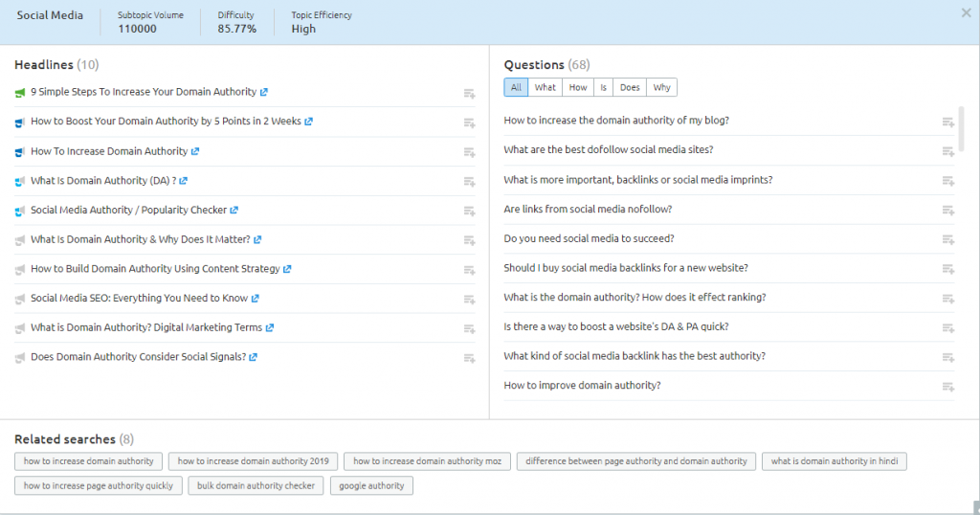Click megaphone icon beside 'Social Media SEO' headline
The width and height of the screenshot is (980, 515).
tap(20, 299)
